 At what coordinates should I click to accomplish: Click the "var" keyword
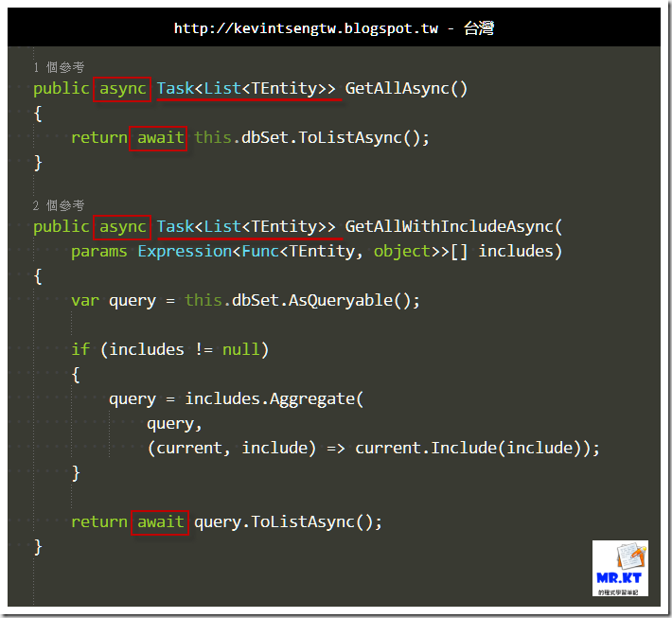point(85,300)
